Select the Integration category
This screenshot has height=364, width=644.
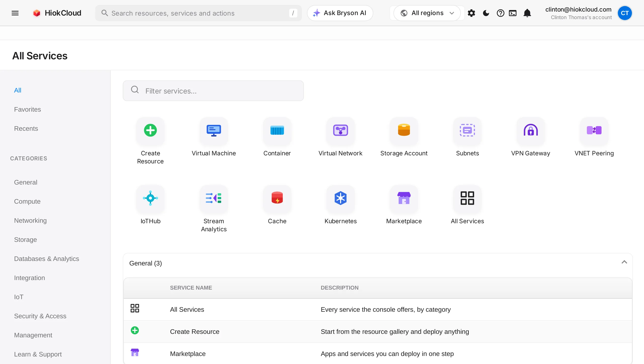pos(29,278)
